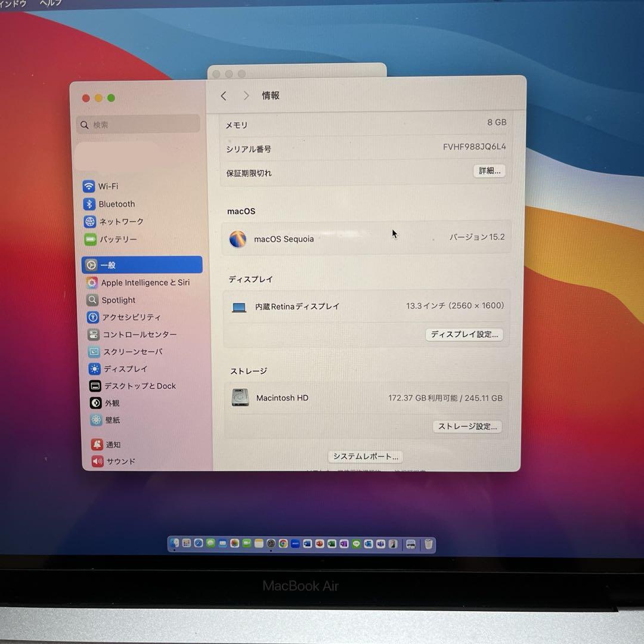Open Outlook from the Dock
The image size is (644, 644).
369,544
